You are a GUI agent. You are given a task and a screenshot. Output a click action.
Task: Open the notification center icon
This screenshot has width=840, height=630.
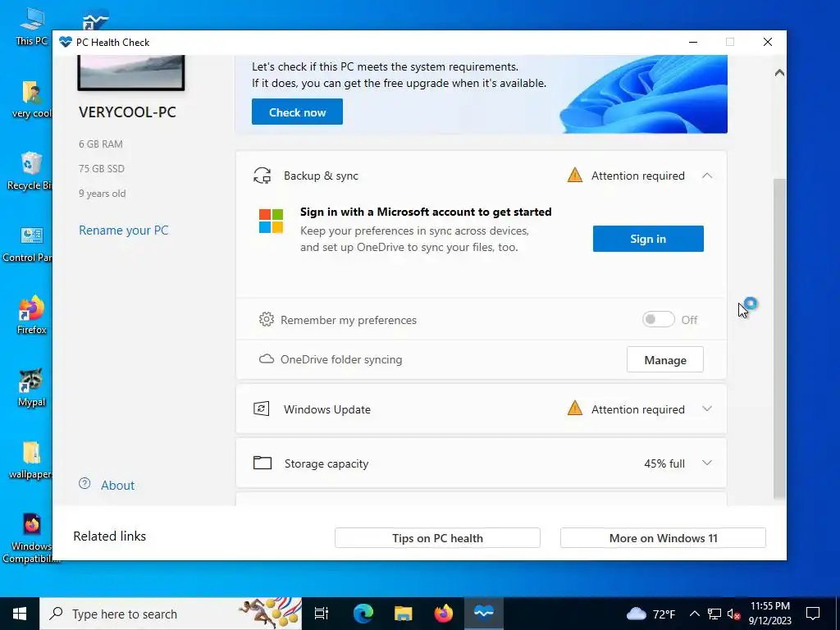click(813, 614)
